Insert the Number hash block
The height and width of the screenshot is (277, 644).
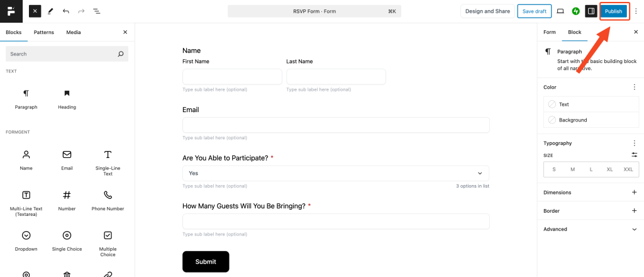[67, 201]
